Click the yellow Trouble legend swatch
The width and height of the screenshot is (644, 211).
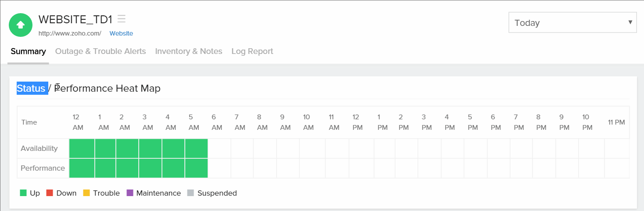86,193
